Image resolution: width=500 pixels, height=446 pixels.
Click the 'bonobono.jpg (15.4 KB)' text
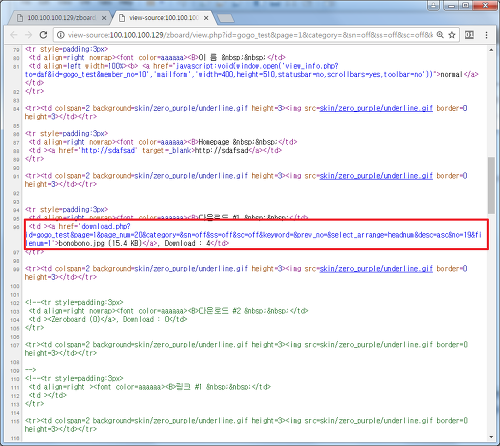pos(100,243)
